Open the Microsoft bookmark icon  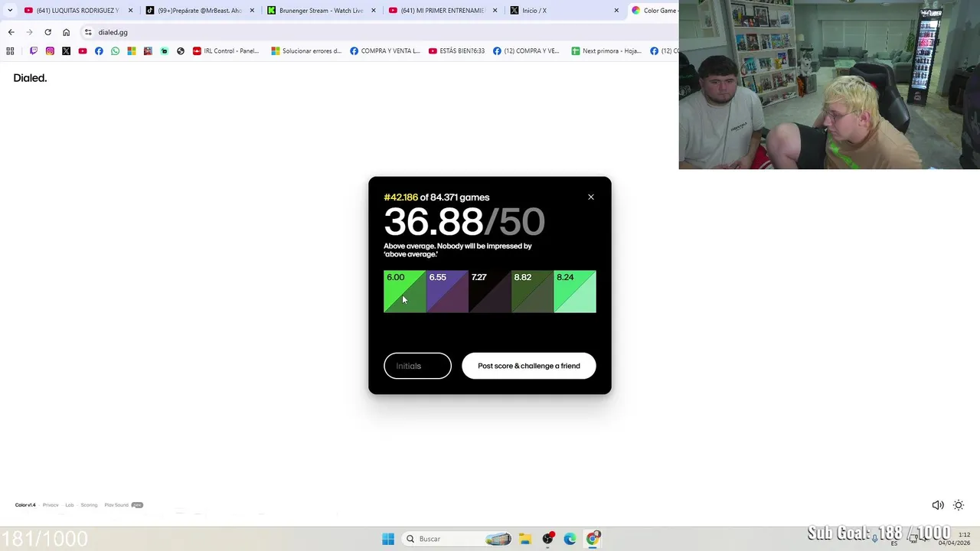(x=132, y=51)
